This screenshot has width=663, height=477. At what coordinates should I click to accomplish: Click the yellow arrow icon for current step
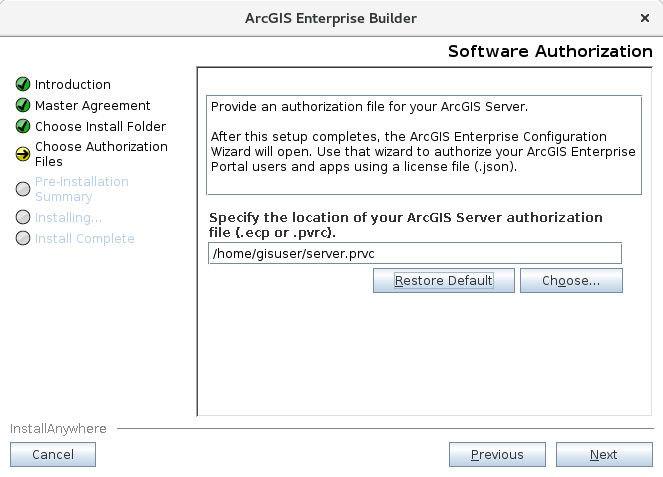pos(23,154)
